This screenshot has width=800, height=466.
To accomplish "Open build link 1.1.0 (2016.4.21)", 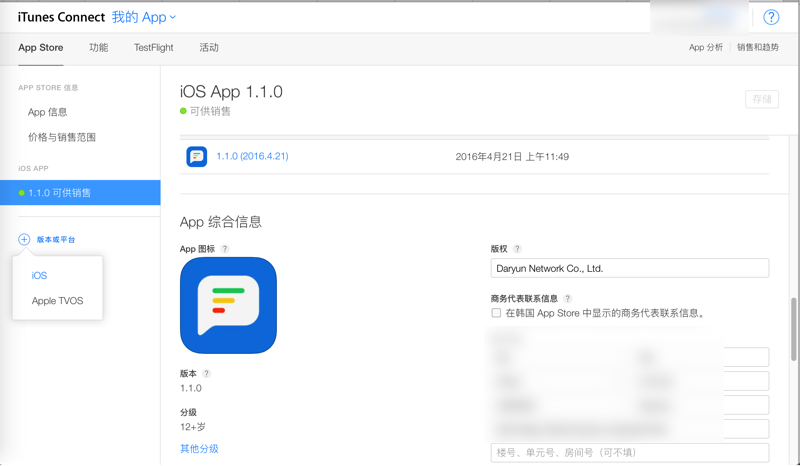I will tap(253, 156).
